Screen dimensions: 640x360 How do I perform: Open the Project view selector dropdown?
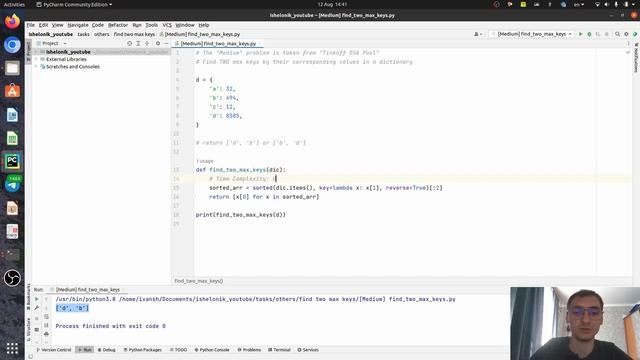(x=52, y=43)
